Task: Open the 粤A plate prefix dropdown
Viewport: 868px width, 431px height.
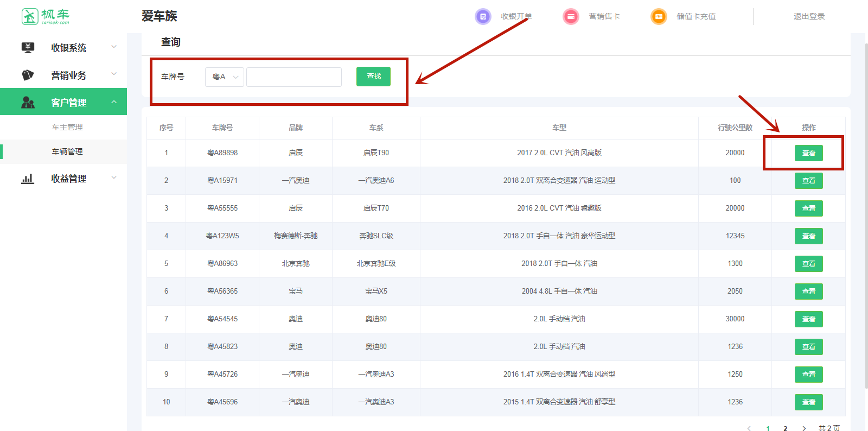Action: click(x=225, y=77)
